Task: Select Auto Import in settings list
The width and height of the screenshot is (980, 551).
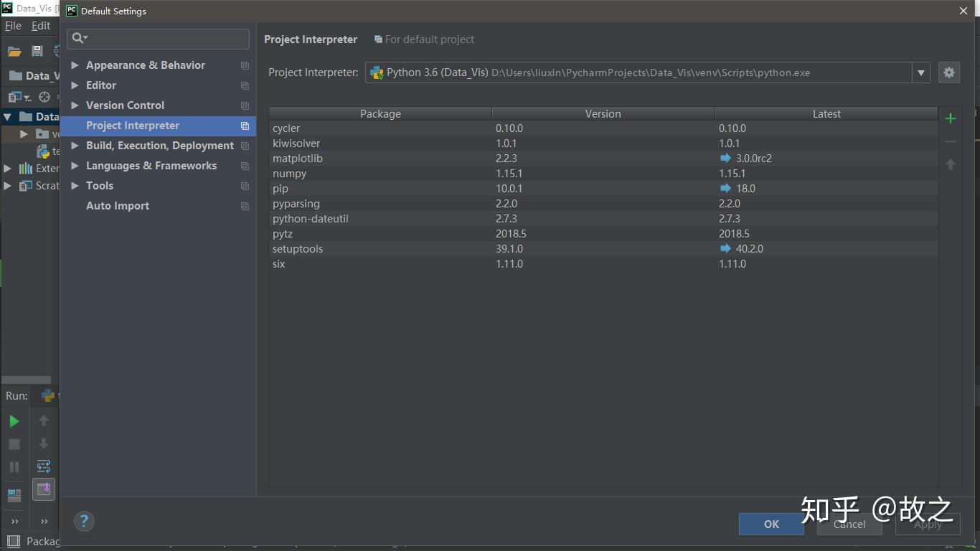Action: [x=118, y=206]
